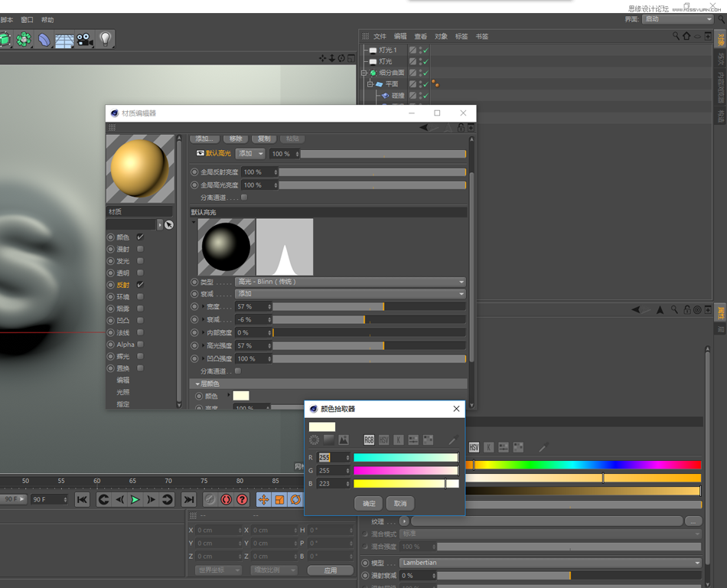Enable the Alpha channel checkbox
The width and height of the screenshot is (727, 588).
click(140, 344)
